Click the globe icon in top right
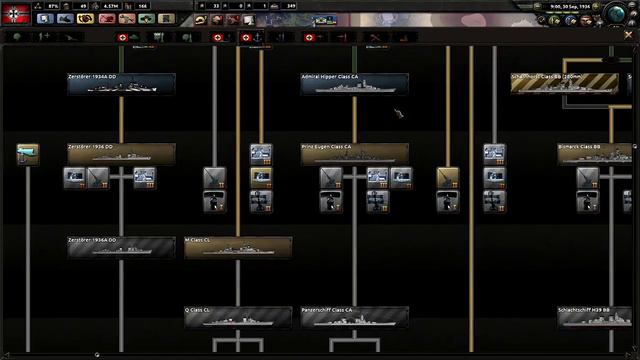Image resolution: width=640 pixels, height=360 pixels. click(x=616, y=14)
